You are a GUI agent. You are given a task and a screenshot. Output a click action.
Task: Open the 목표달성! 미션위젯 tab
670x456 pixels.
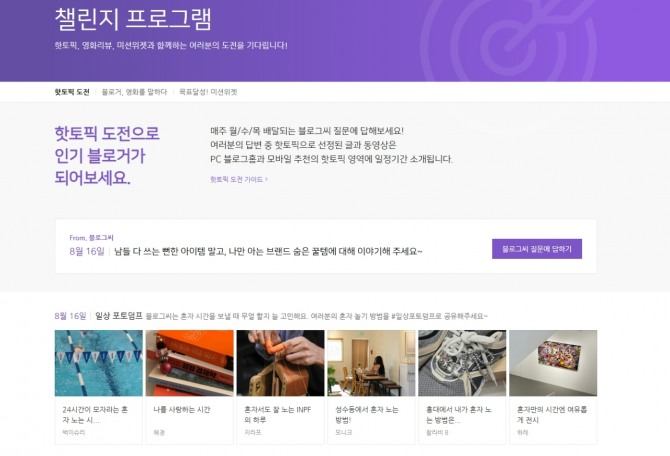(x=208, y=92)
